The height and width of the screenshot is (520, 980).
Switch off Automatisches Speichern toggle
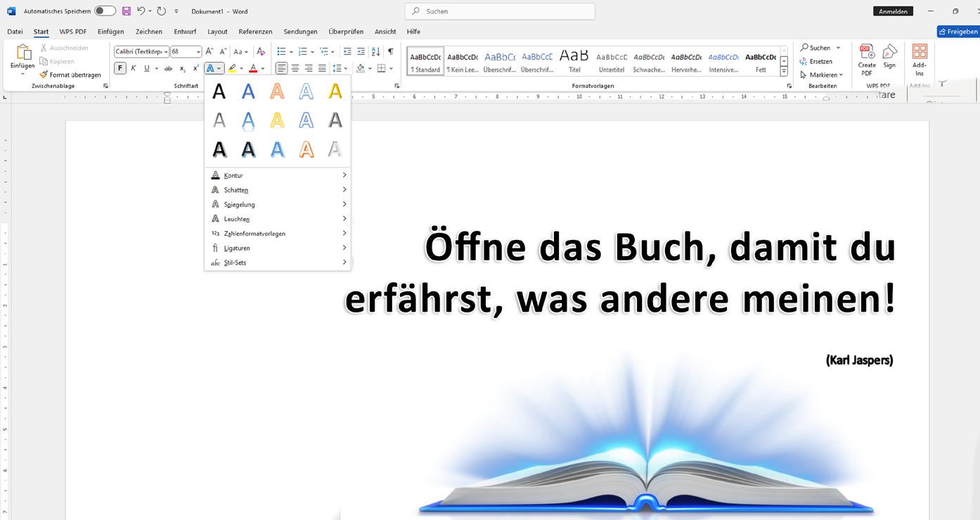(x=105, y=11)
